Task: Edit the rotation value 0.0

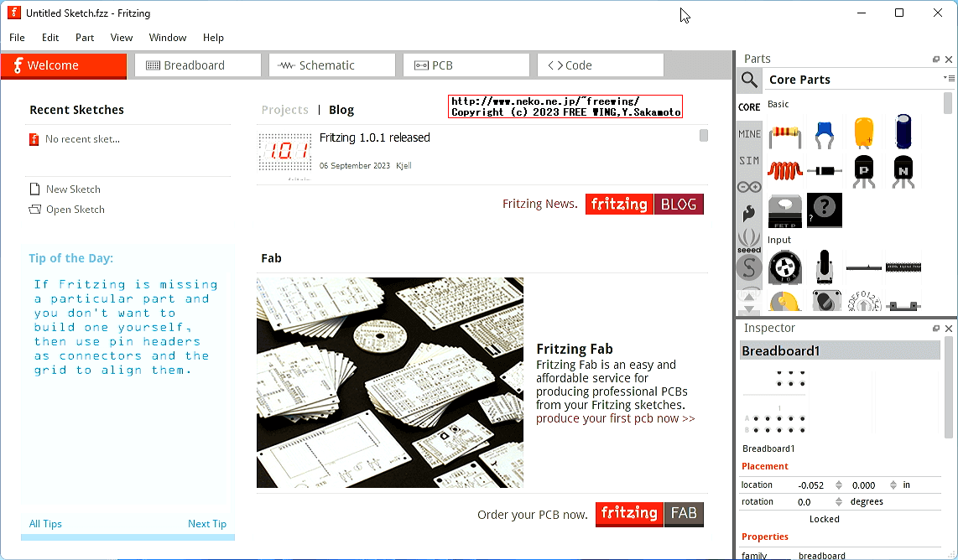Action: [x=804, y=502]
